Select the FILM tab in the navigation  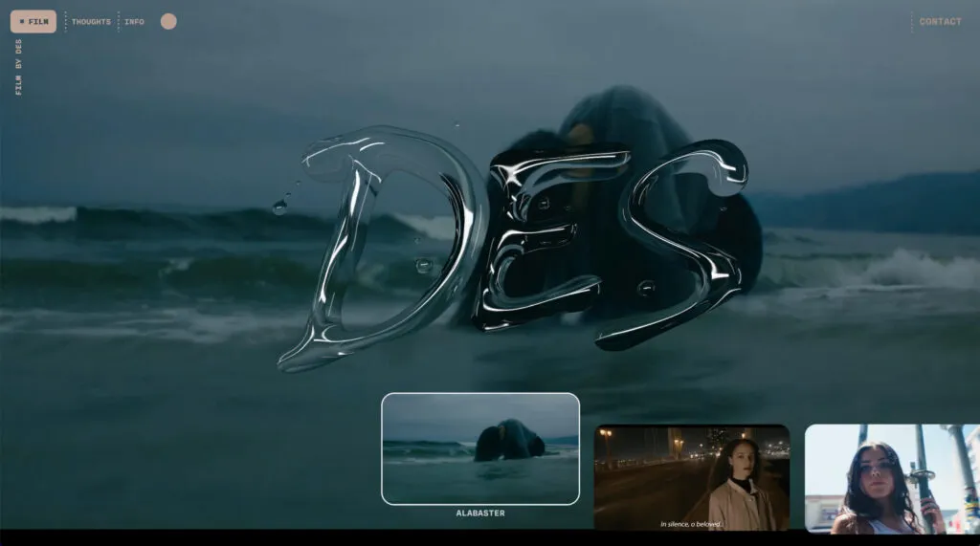tap(33, 21)
